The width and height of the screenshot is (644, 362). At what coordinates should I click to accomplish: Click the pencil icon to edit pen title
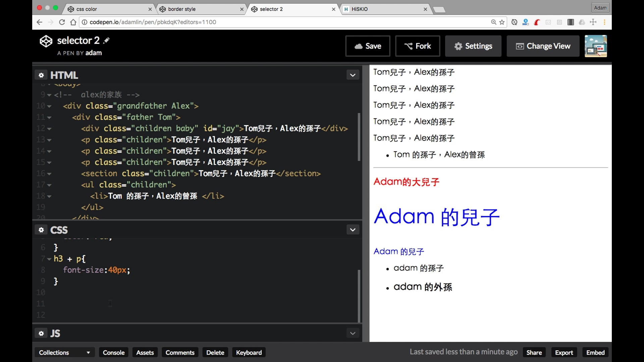tap(106, 41)
